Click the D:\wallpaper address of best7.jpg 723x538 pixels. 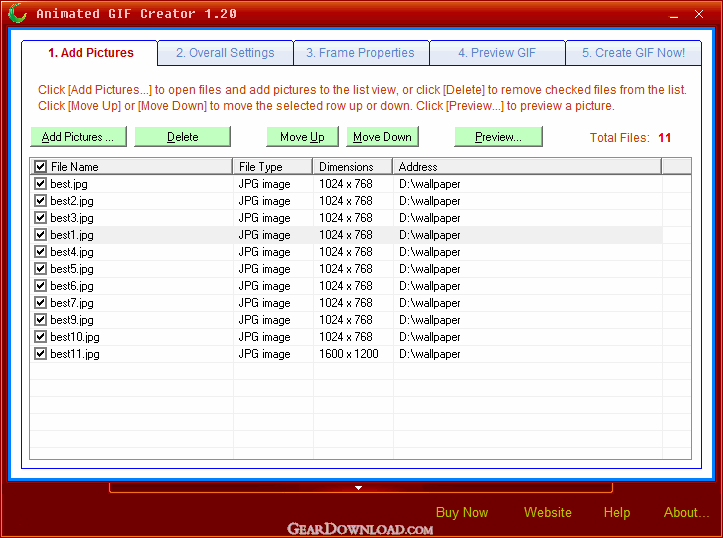pos(430,303)
